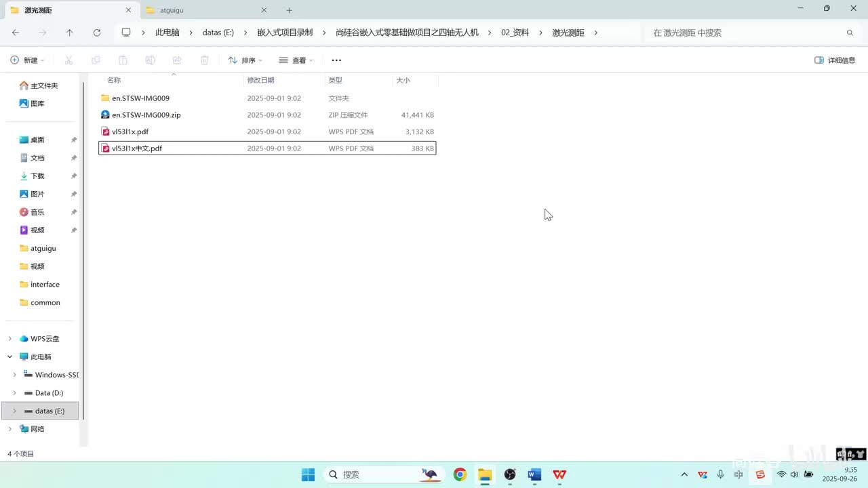This screenshot has height=488, width=868.
Task: Select the 激光测距 tab
Action: pos(71,10)
